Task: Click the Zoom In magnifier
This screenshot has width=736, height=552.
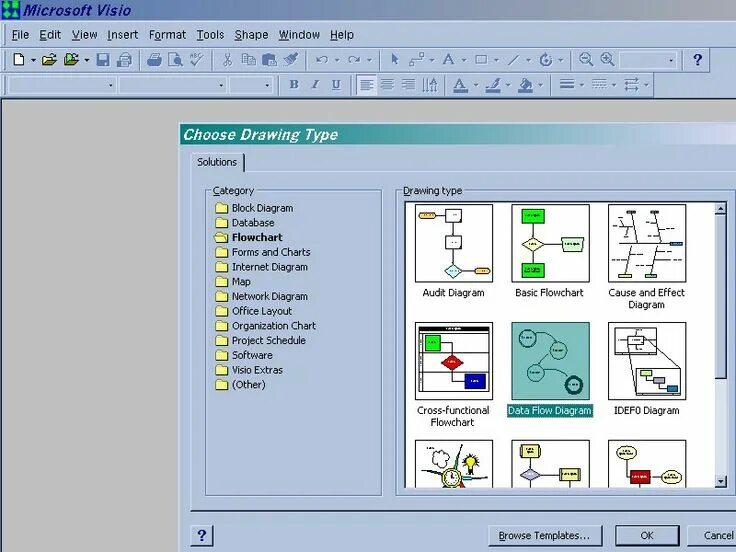Action: pos(607,60)
